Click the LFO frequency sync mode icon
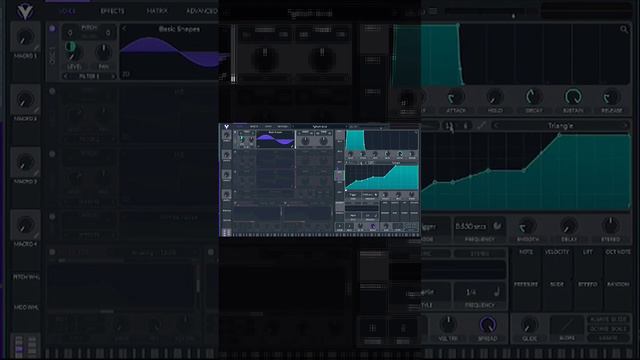Screen dimensions: 640x360 (498, 226)
